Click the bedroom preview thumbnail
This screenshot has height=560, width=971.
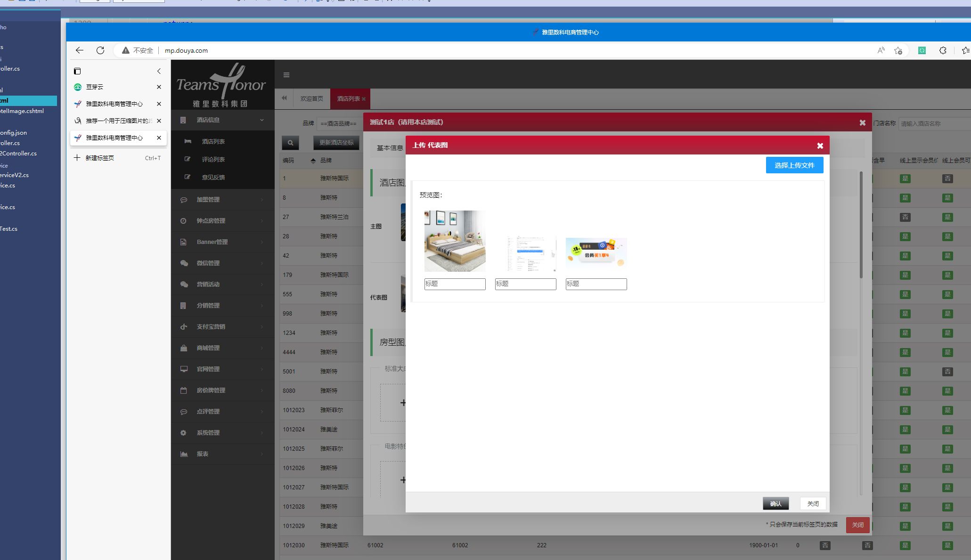coord(455,241)
